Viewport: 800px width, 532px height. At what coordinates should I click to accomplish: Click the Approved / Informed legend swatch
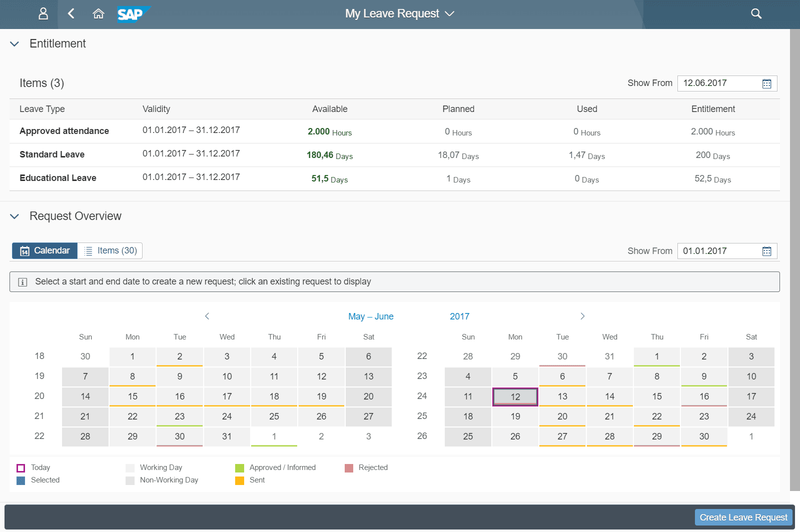(240, 468)
